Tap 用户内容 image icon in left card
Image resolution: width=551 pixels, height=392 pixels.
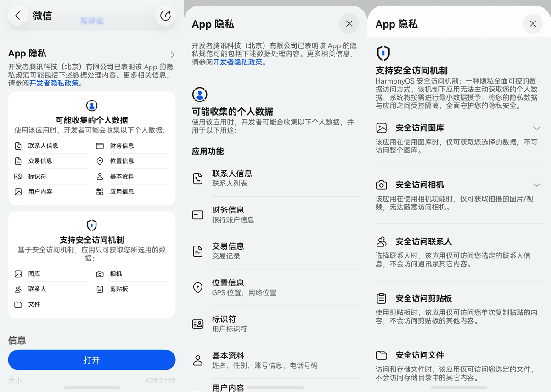tap(18, 192)
